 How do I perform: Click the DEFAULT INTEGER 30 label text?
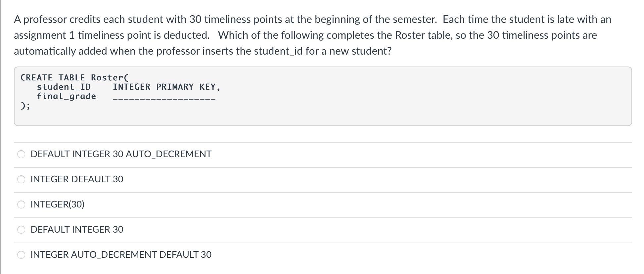point(76,229)
